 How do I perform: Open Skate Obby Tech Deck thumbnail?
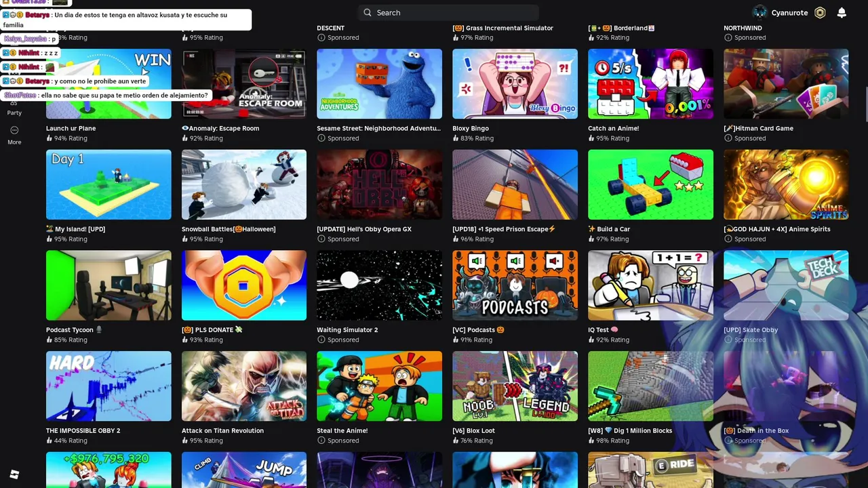(786, 285)
